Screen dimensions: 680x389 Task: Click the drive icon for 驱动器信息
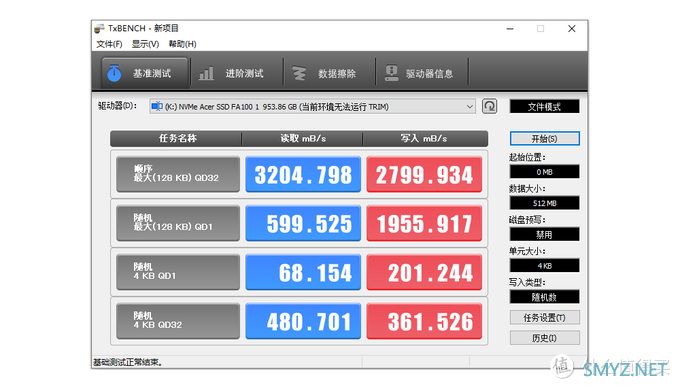click(x=392, y=73)
